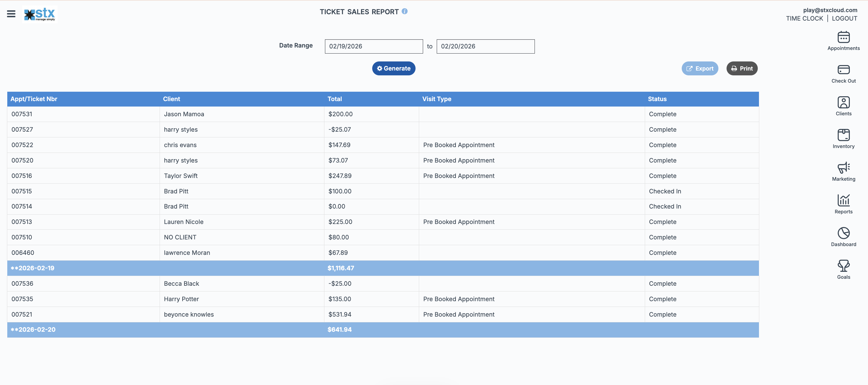
Task: Open the Goals trophy icon
Action: point(843,266)
